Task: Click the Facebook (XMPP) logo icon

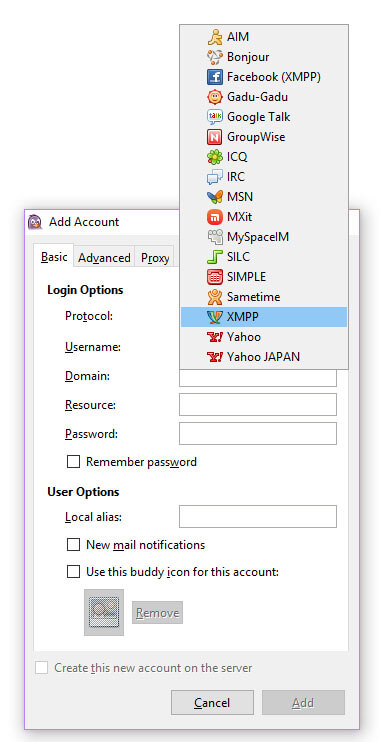Action: [214, 77]
